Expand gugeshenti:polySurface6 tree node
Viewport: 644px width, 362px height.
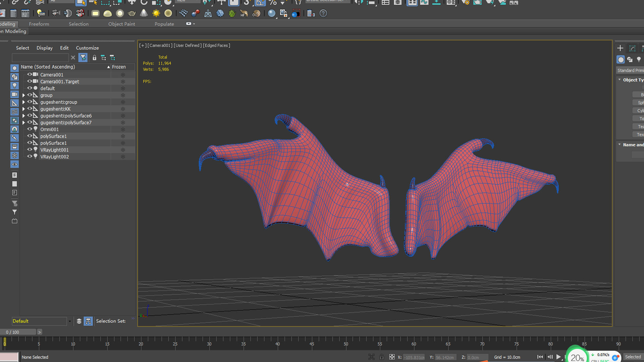(x=23, y=116)
